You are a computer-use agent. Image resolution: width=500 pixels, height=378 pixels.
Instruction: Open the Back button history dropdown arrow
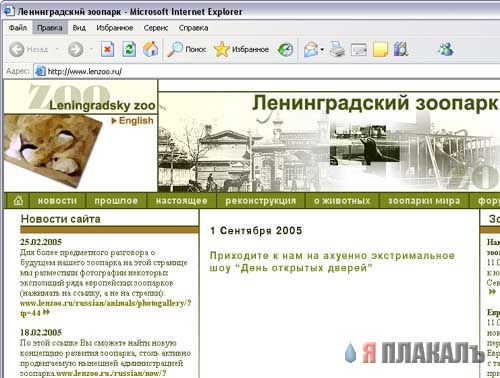point(57,49)
